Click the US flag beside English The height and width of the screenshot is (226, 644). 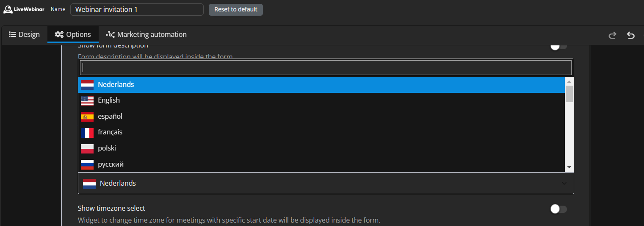[87, 100]
